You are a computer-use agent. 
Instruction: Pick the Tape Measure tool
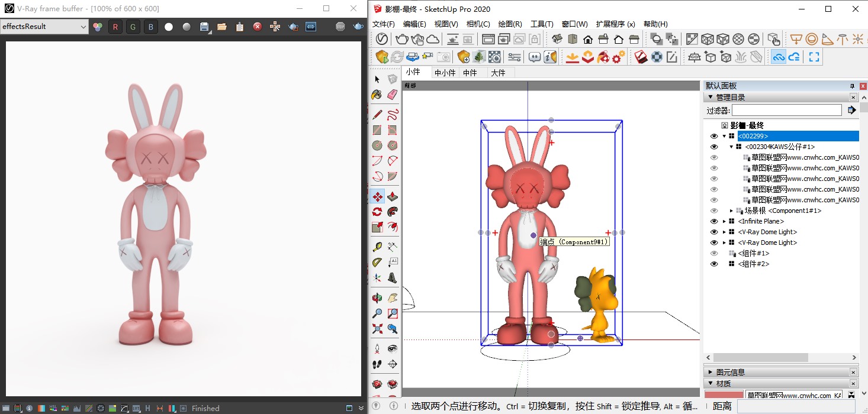[x=377, y=247]
